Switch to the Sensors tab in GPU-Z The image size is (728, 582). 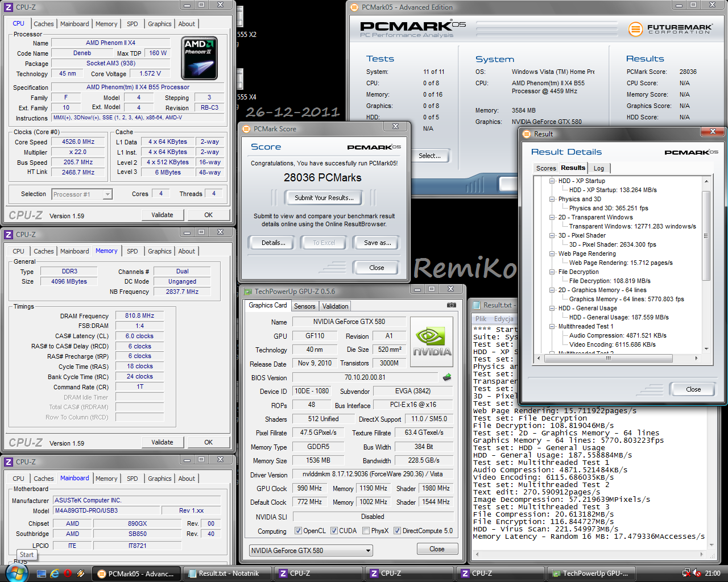[x=304, y=306]
